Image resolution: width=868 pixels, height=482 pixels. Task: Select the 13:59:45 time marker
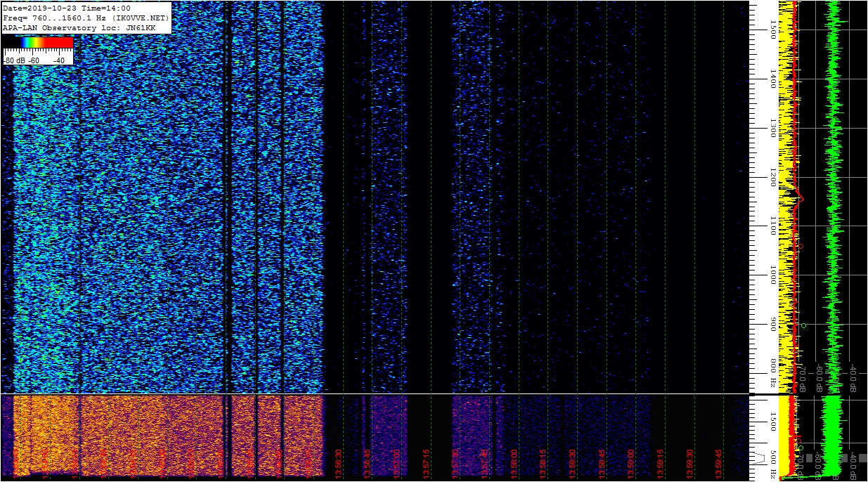718,464
